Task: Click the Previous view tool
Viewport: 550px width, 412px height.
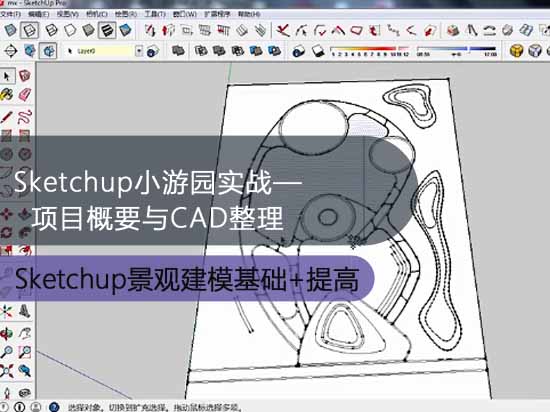Action: click(25, 370)
